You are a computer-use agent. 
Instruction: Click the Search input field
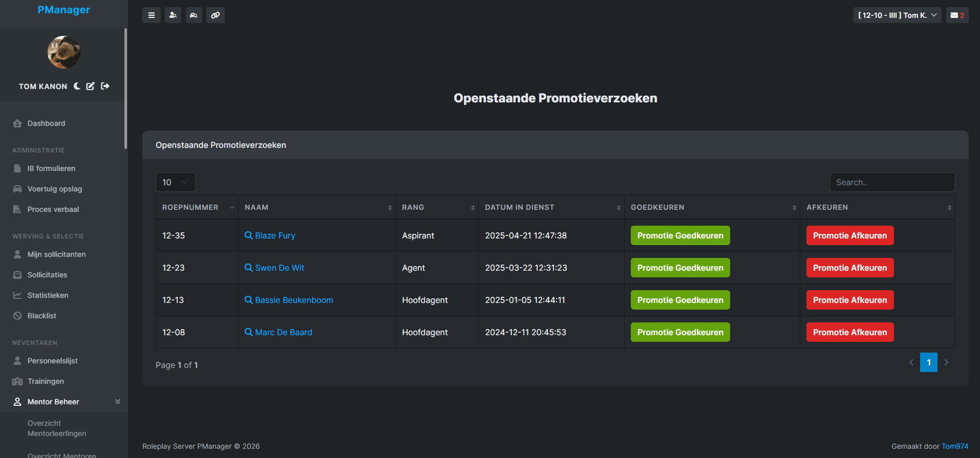(x=892, y=182)
